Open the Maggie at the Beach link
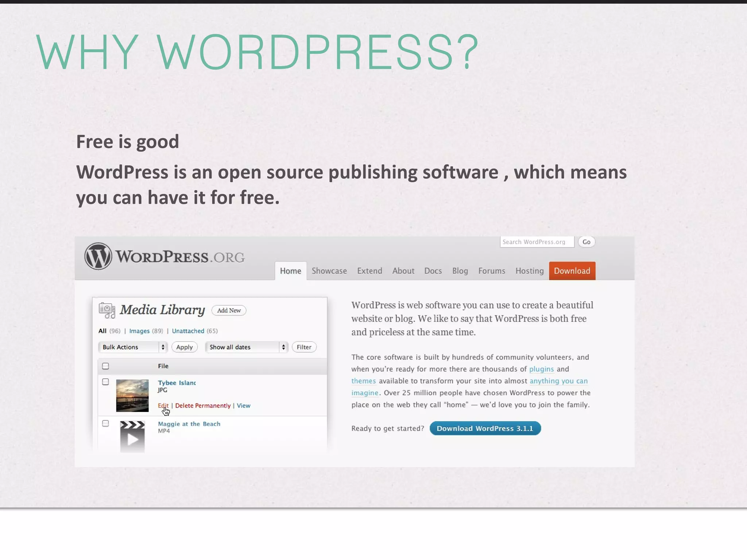747x560 pixels. coord(189,424)
